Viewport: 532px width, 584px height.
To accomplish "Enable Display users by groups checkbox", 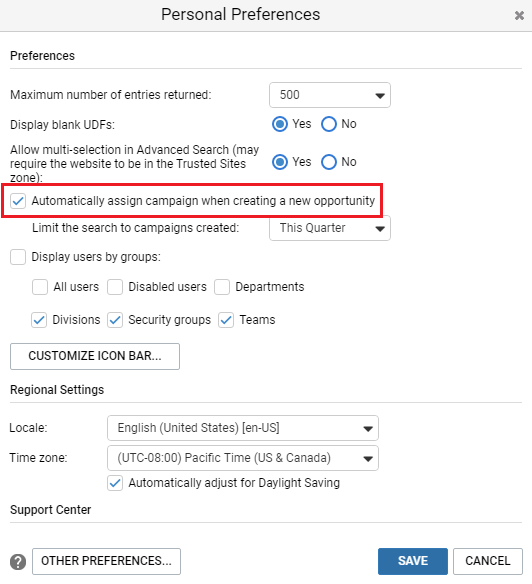I will (x=18, y=257).
